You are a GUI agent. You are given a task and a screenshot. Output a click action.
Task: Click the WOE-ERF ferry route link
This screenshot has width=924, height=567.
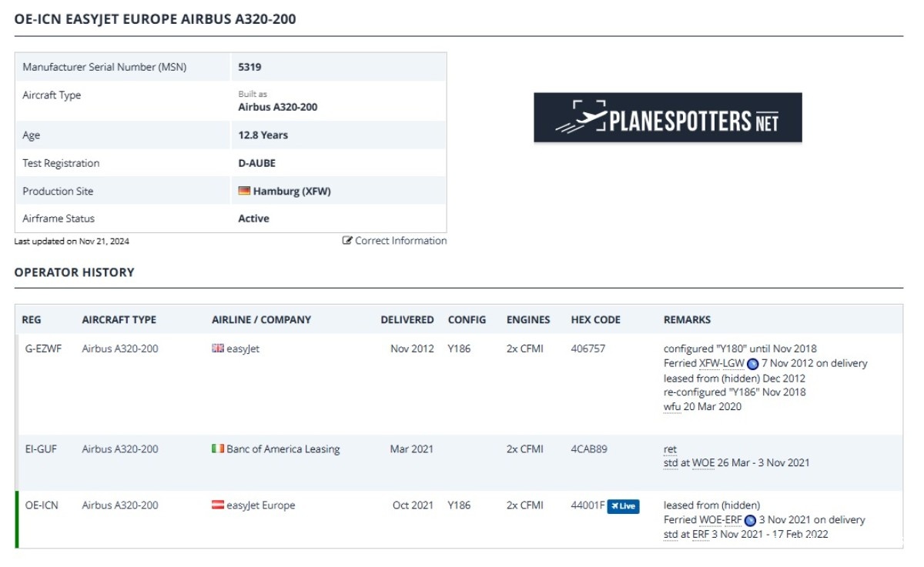coord(720,520)
